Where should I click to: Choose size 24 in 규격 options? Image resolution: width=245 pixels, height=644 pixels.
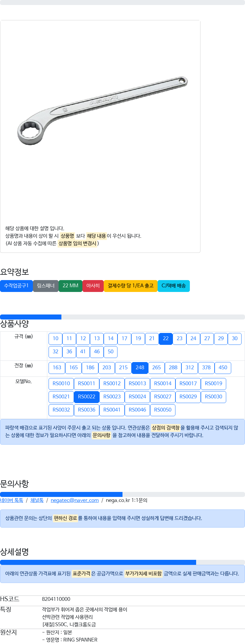193,339
